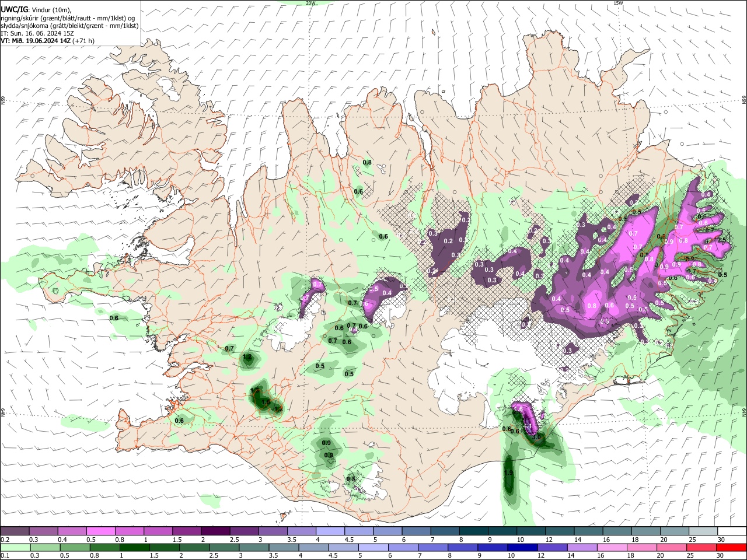Image resolution: width=747 pixels, height=560 pixels.
Task: Click the bright pink 0.5 swatch in the top legend row
Action: pyautogui.click(x=100, y=531)
